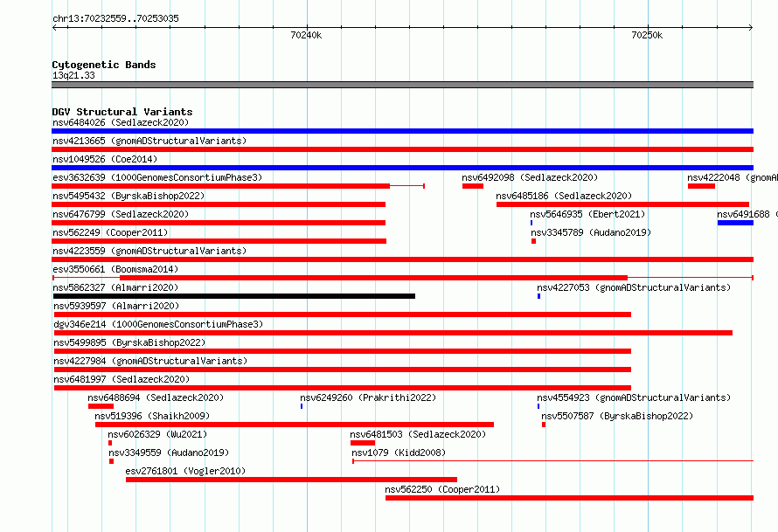The width and height of the screenshot is (778, 532).
Task: Open esv2761801 (Vogler2010) label
Action: (x=185, y=471)
